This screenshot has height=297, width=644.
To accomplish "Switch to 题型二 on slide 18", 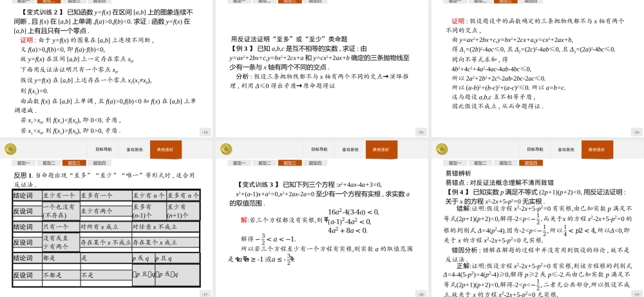I will click(265, 163).
